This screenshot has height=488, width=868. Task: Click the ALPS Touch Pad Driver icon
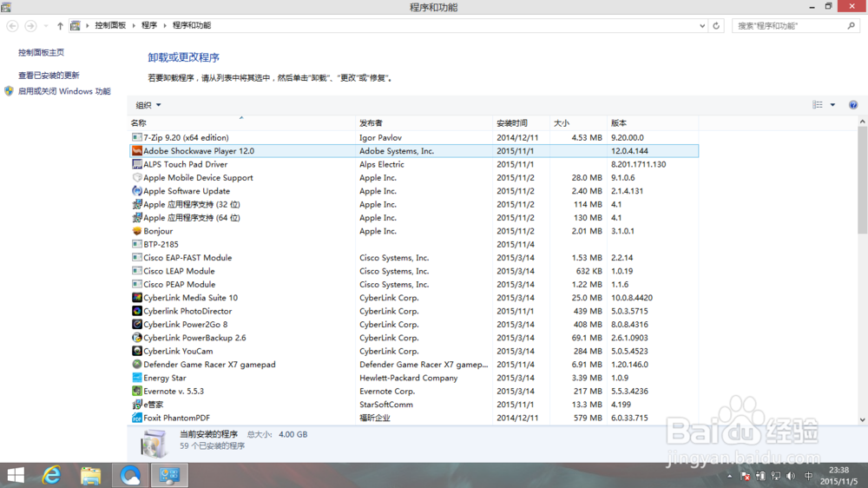tap(137, 164)
